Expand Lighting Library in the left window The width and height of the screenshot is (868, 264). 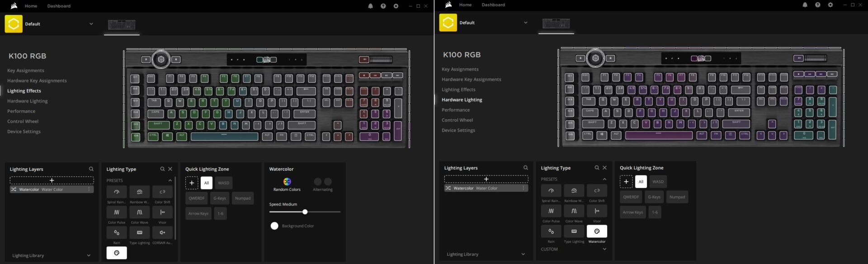click(88, 255)
